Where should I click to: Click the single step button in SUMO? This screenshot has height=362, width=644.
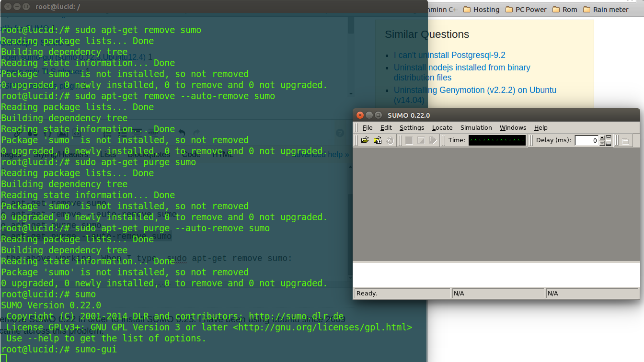[x=433, y=140]
